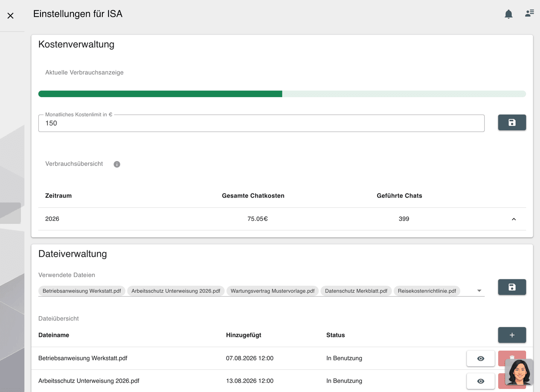Click the Verwendete Dateien label
540x392 pixels.
pyautogui.click(x=67, y=275)
